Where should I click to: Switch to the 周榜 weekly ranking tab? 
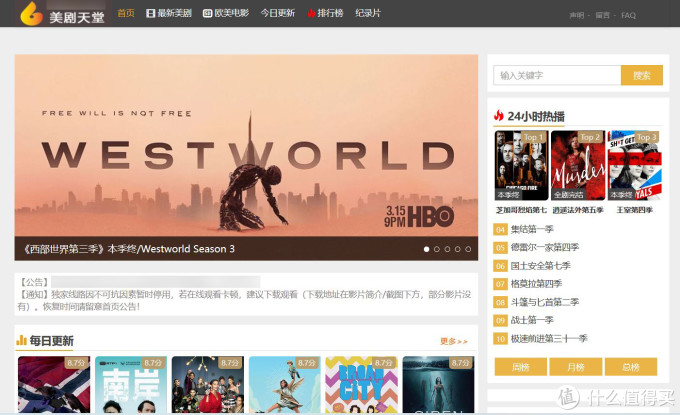tap(520, 367)
